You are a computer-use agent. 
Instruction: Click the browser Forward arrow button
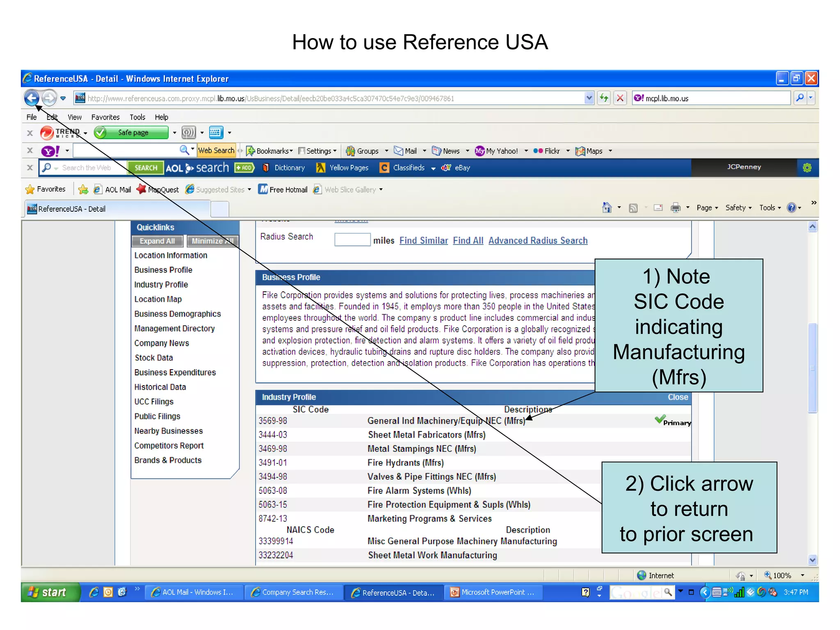[x=49, y=98]
